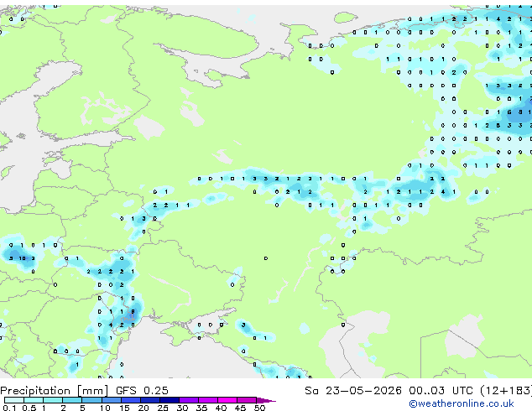Image resolution: width=532 pixels, height=411 pixels.
Task: Click the legend tick label 0.1
Action: tap(9, 408)
